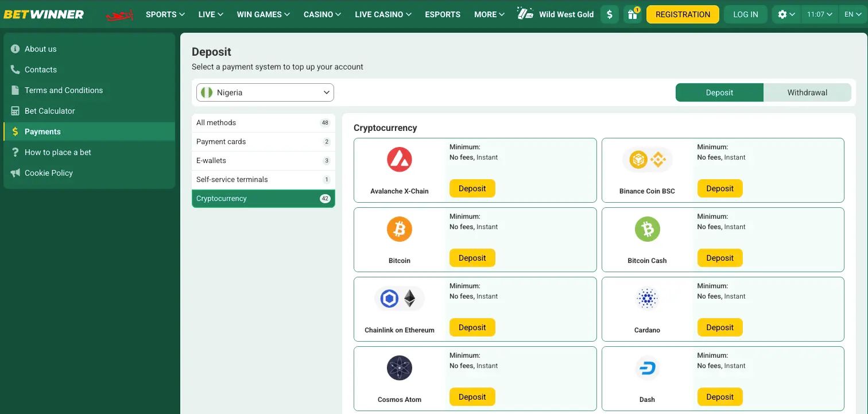Open the 11:07 time zone dropdown
Viewport: 868px width, 414px height.
pyautogui.click(x=820, y=14)
